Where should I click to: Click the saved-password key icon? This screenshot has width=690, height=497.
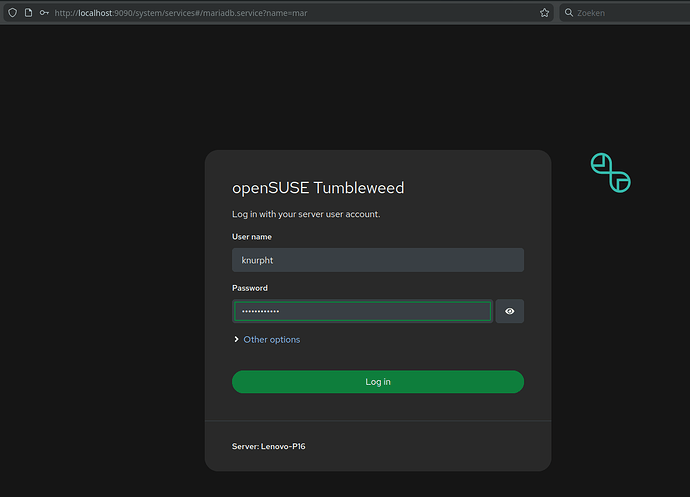tap(44, 13)
